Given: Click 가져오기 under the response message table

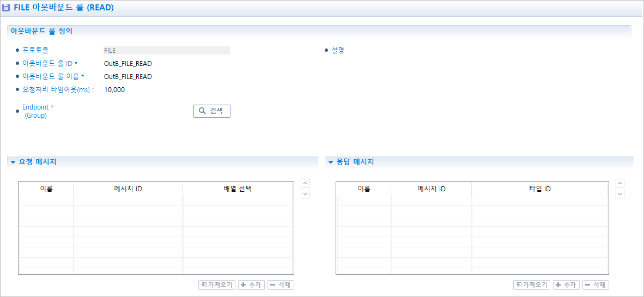Looking at the screenshot, I should pyautogui.click(x=532, y=285).
